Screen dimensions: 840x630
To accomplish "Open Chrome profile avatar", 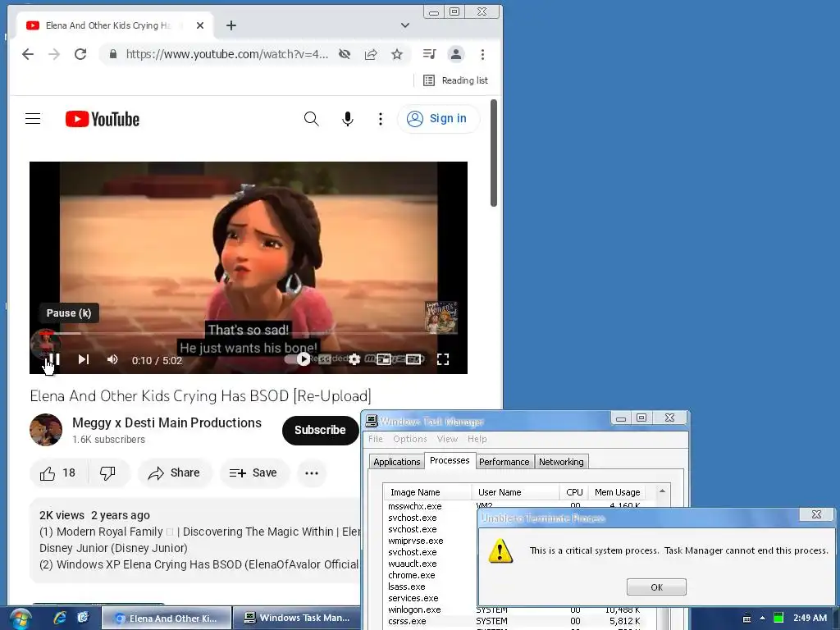I will pos(456,54).
